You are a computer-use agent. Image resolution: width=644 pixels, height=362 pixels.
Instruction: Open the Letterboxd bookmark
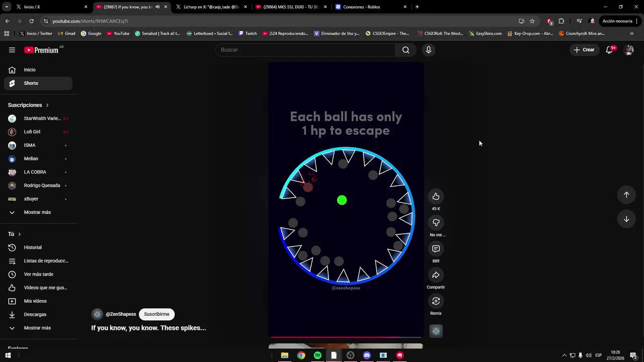point(209,34)
